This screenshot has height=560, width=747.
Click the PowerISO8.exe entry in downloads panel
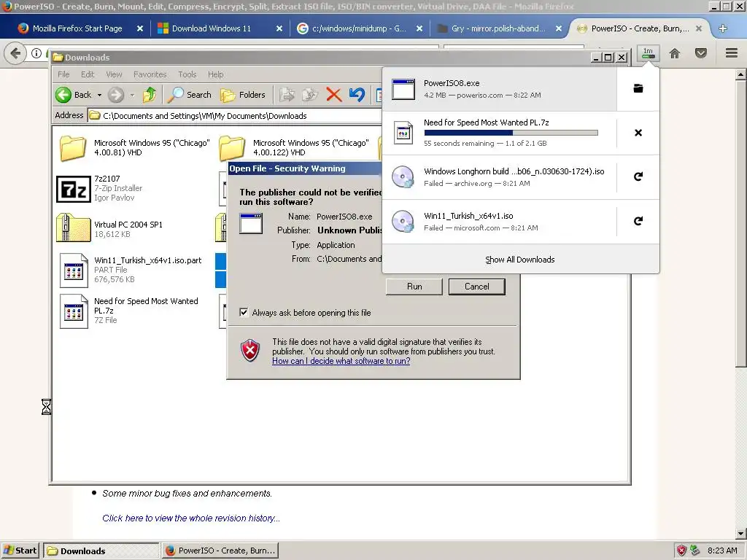point(499,88)
